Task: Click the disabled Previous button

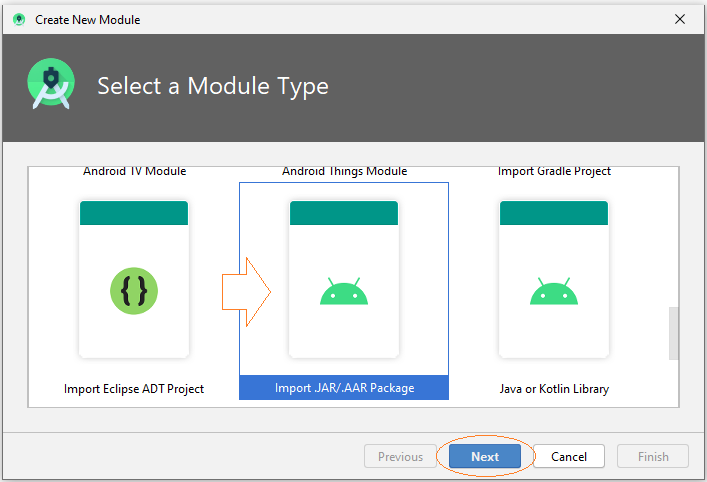Action: pos(400,456)
